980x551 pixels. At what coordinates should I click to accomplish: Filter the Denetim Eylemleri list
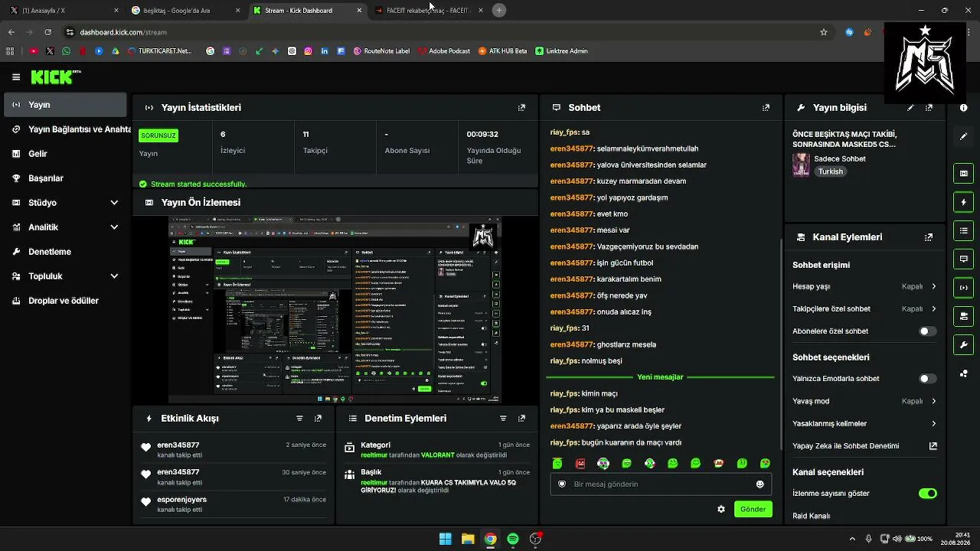click(503, 419)
